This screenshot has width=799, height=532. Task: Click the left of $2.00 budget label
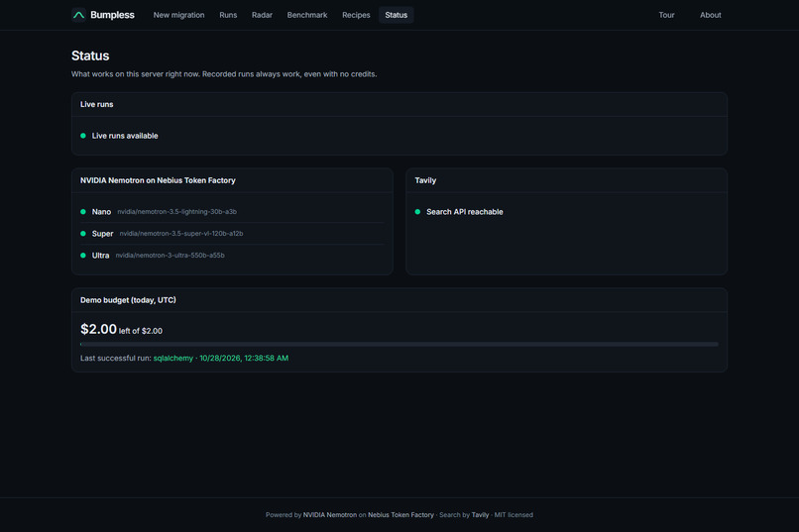pos(141,331)
